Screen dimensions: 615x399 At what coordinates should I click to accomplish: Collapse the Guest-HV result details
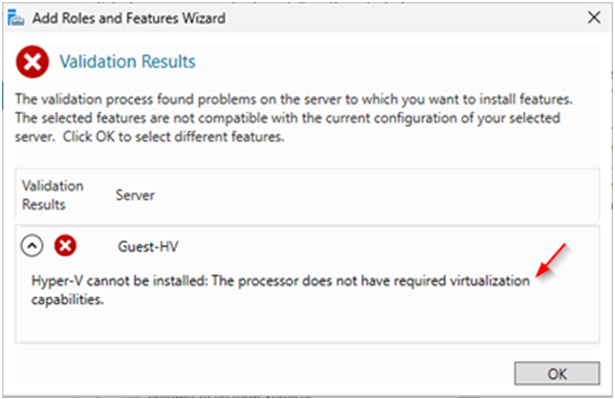pyautogui.click(x=32, y=246)
